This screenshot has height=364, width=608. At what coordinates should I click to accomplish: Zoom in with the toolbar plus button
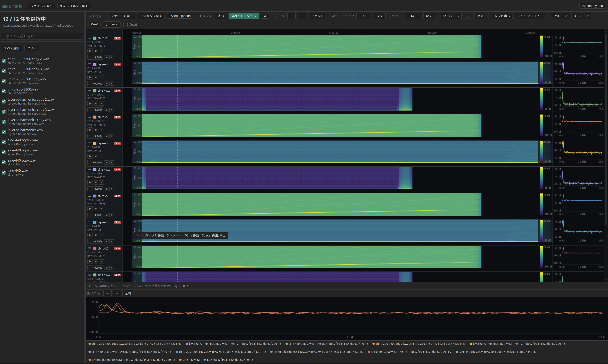(302, 16)
